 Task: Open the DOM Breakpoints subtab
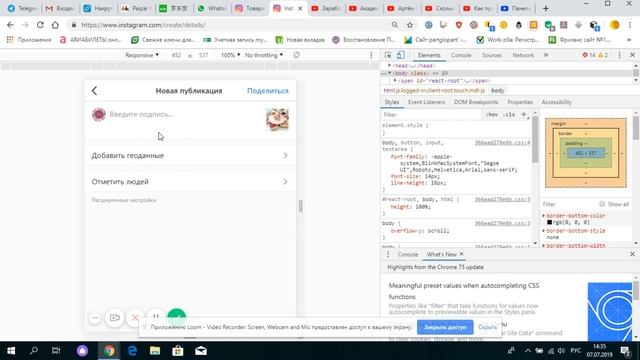(476, 102)
